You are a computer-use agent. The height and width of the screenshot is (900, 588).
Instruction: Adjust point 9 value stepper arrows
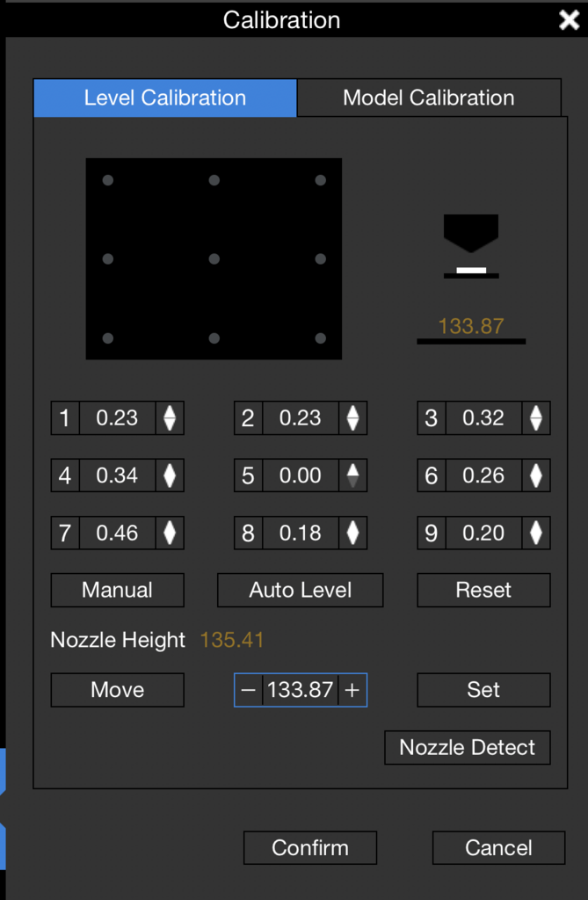coord(536,533)
